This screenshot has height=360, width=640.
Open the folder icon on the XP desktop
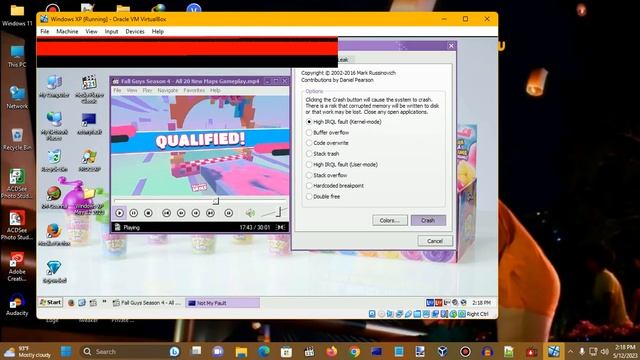pos(89,202)
